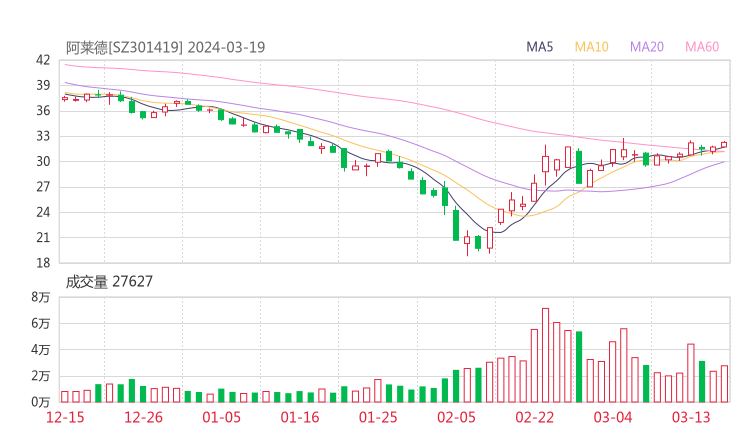Click the 33 price axis label
Viewport: 740px width, 440px height.
point(43,136)
